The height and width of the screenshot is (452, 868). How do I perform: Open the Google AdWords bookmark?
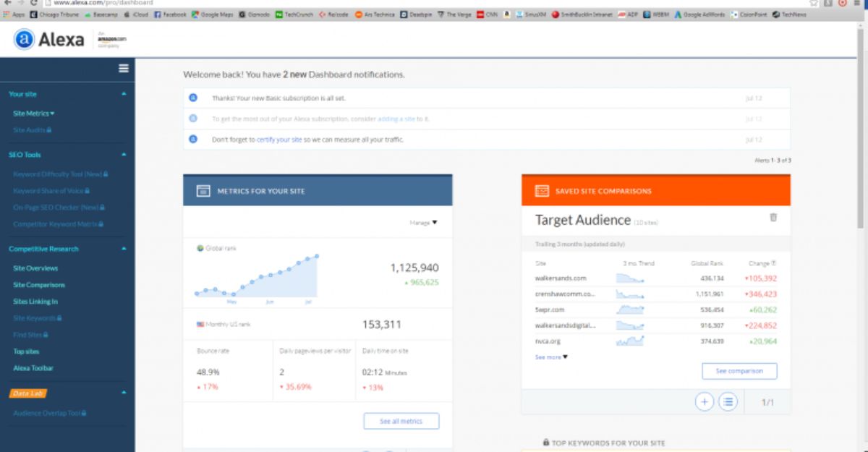pyautogui.click(x=701, y=14)
